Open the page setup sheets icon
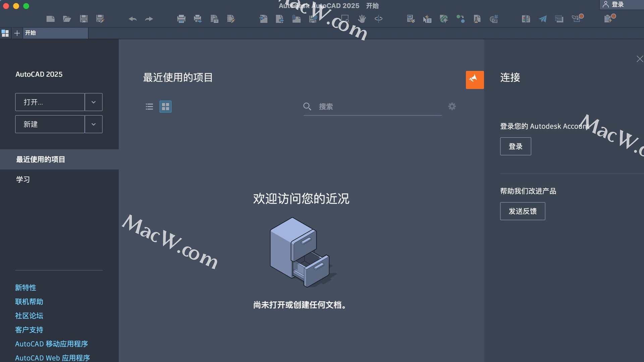This screenshot has width=644, height=362. (214, 19)
